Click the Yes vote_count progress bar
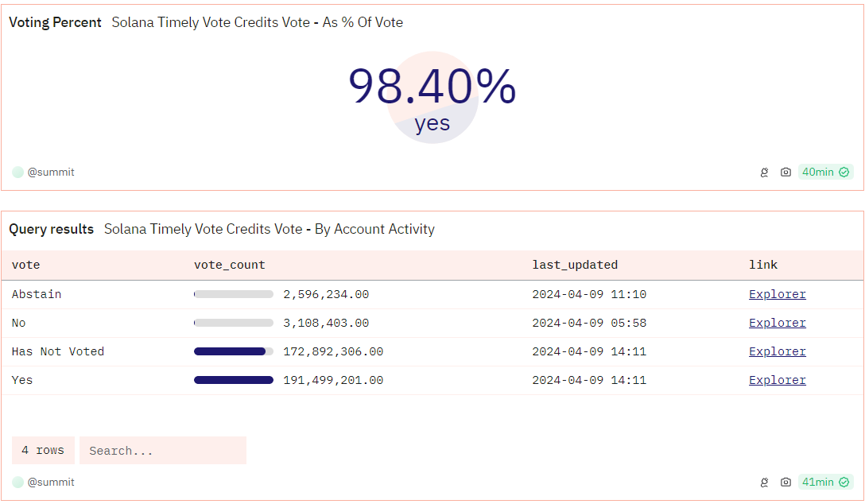Image resolution: width=865 pixels, height=504 pixels. 234,380
